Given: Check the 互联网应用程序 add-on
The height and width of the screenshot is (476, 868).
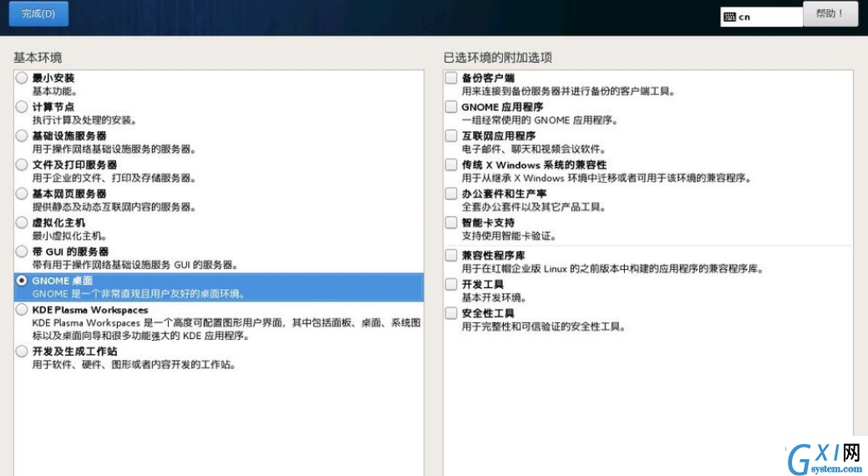Looking at the screenshot, I should coord(451,135).
